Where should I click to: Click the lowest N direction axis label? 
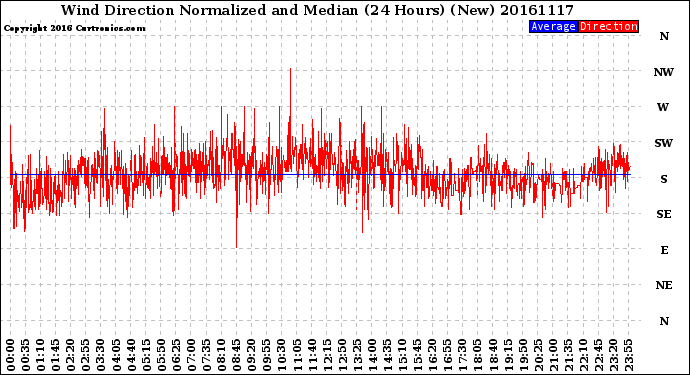tap(664, 321)
